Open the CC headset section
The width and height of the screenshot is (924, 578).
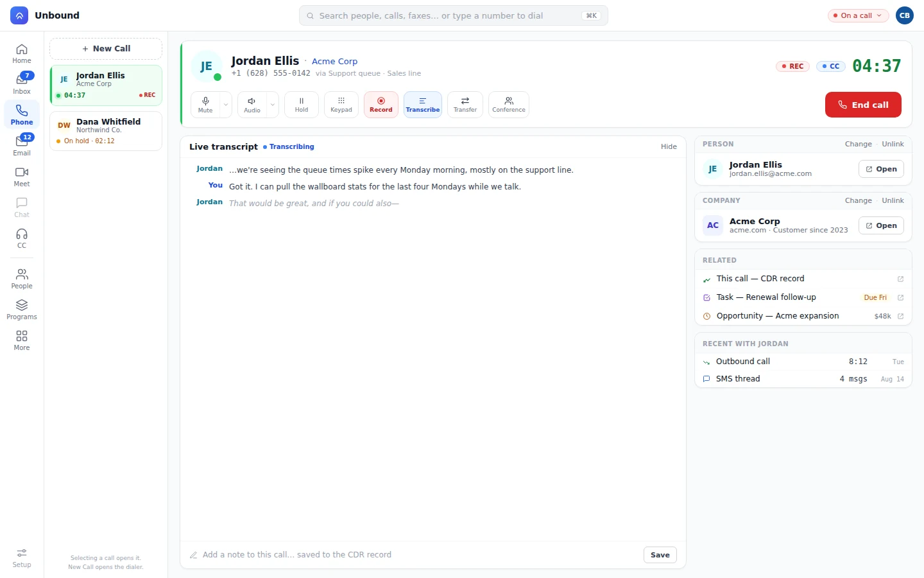[22, 238]
